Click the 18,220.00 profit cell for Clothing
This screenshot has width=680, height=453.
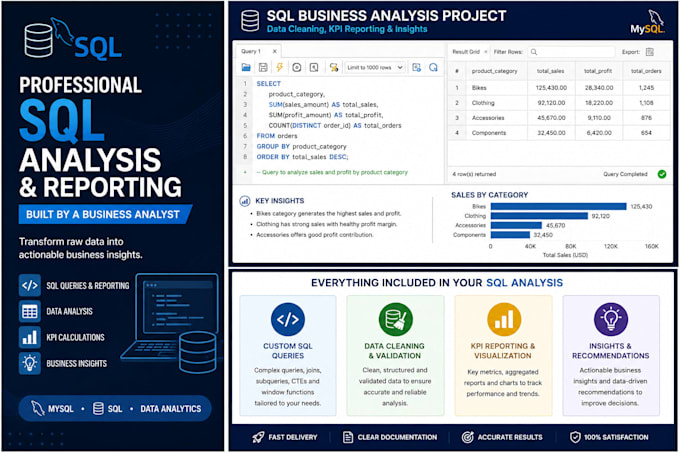[x=599, y=103]
